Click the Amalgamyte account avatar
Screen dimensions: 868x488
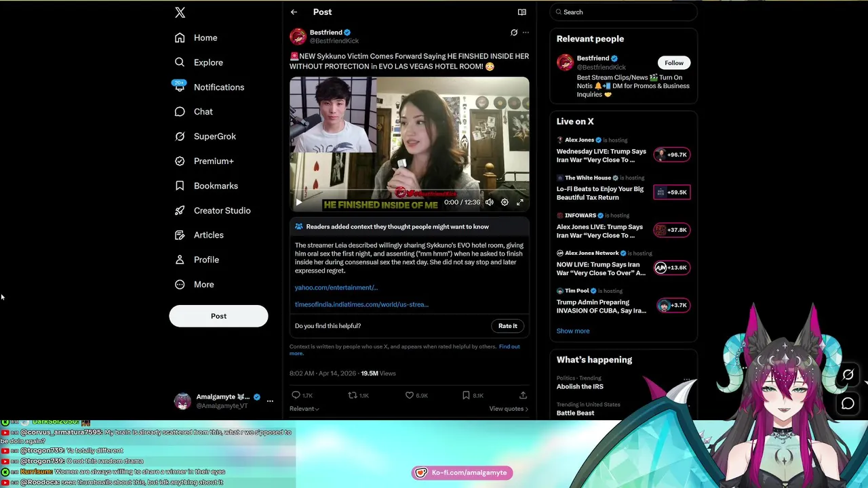point(182,401)
